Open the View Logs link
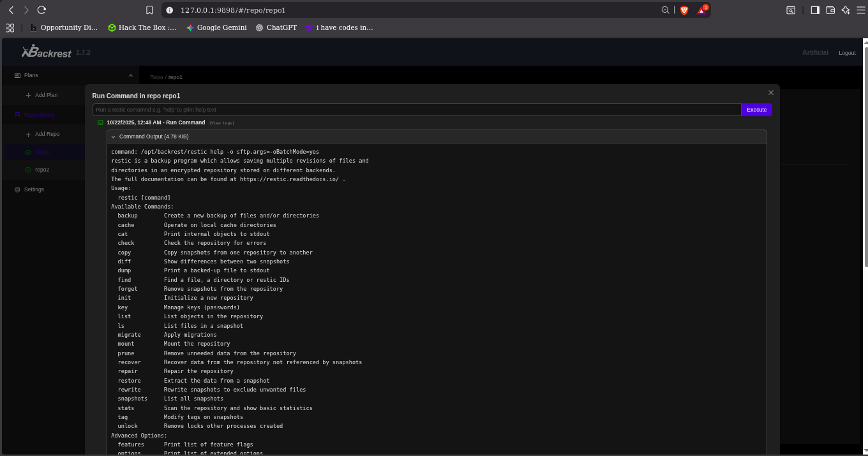 click(221, 123)
